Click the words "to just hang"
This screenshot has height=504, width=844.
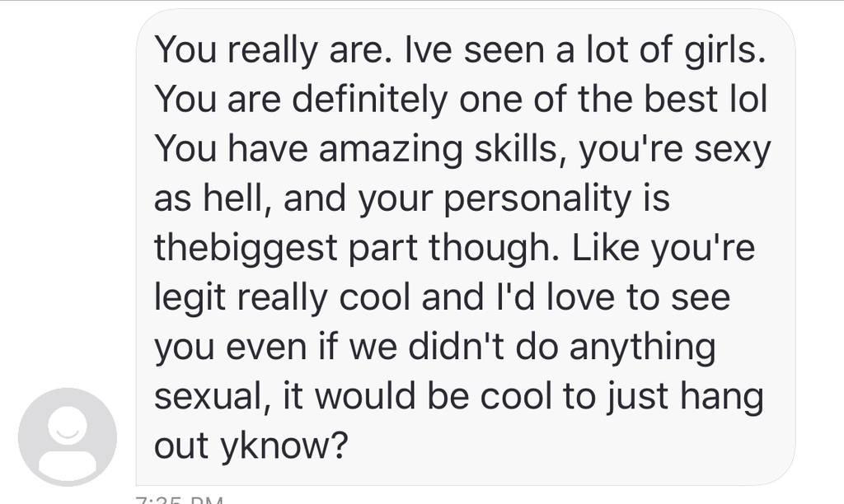pyautogui.click(x=663, y=399)
